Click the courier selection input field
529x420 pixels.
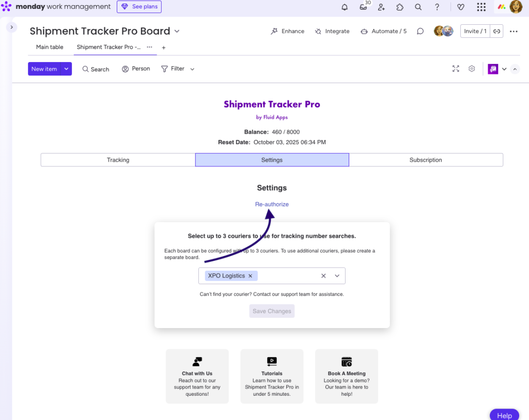272,276
